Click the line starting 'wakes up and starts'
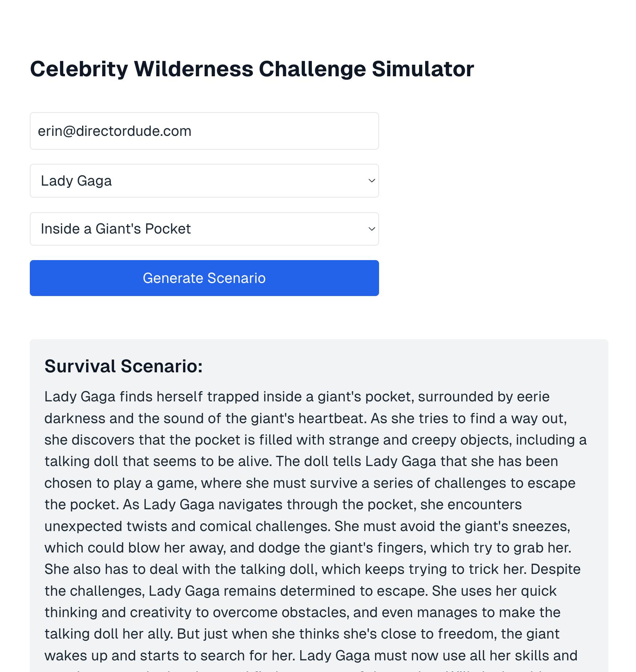Viewport: 636px width, 672px height. click(x=311, y=656)
